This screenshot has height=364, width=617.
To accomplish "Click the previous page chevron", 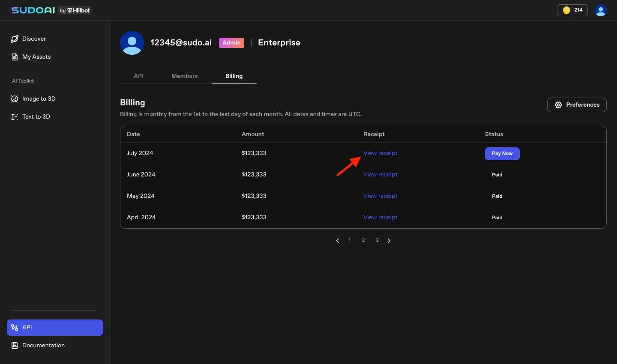I will pos(338,241).
